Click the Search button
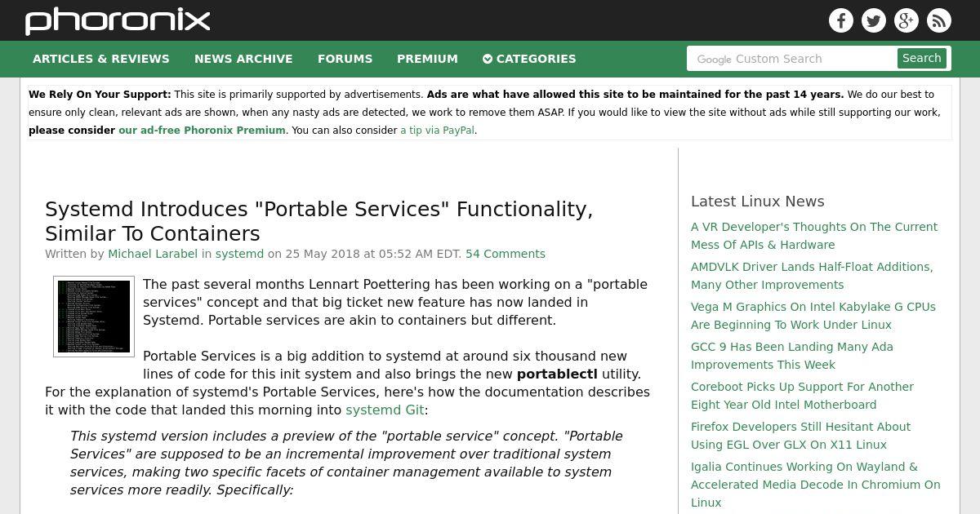This screenshot has width=980, height=514. (922, 58)
